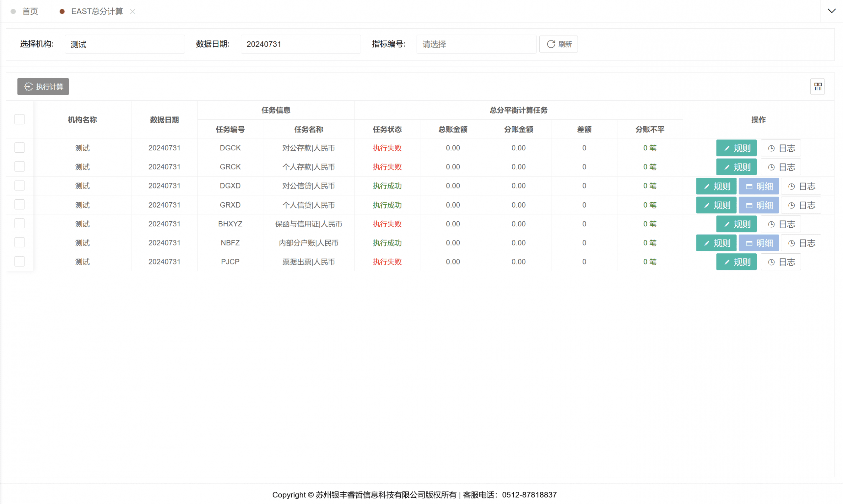This screenshot has height=504, width=843.
Task: Switch to the 首页 tab
Action: (x=30, y=12)
